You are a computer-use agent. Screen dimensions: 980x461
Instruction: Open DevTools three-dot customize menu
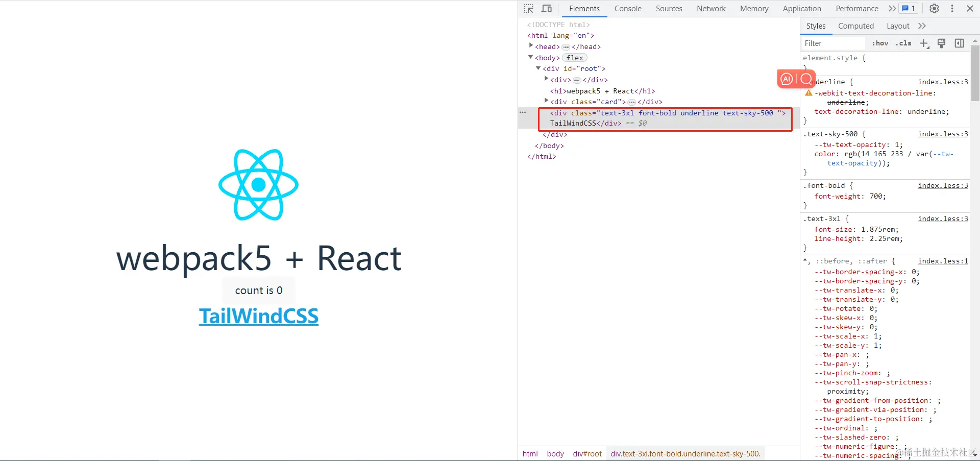pyautogui.click(x=952, y=9)
